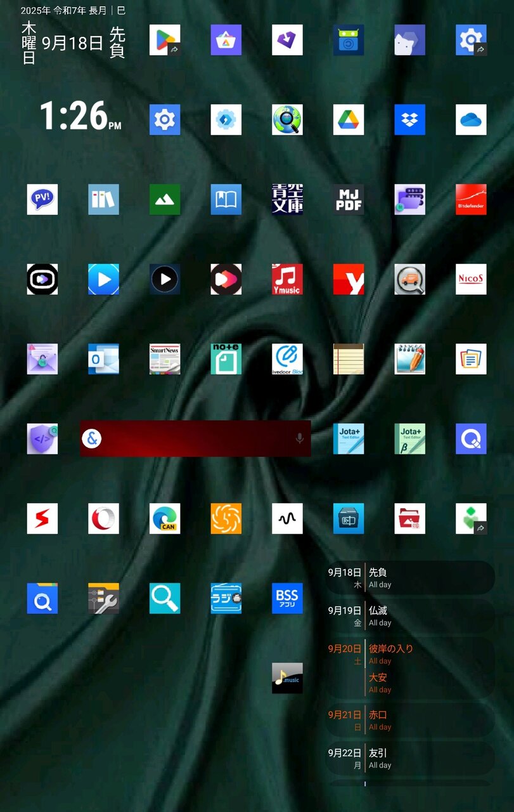
Task: Open the white tile with light-blue gear
Action: [226, 120]
